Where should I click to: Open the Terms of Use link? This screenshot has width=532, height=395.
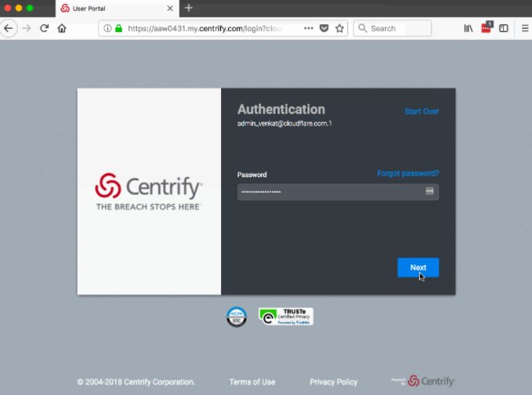252,382
